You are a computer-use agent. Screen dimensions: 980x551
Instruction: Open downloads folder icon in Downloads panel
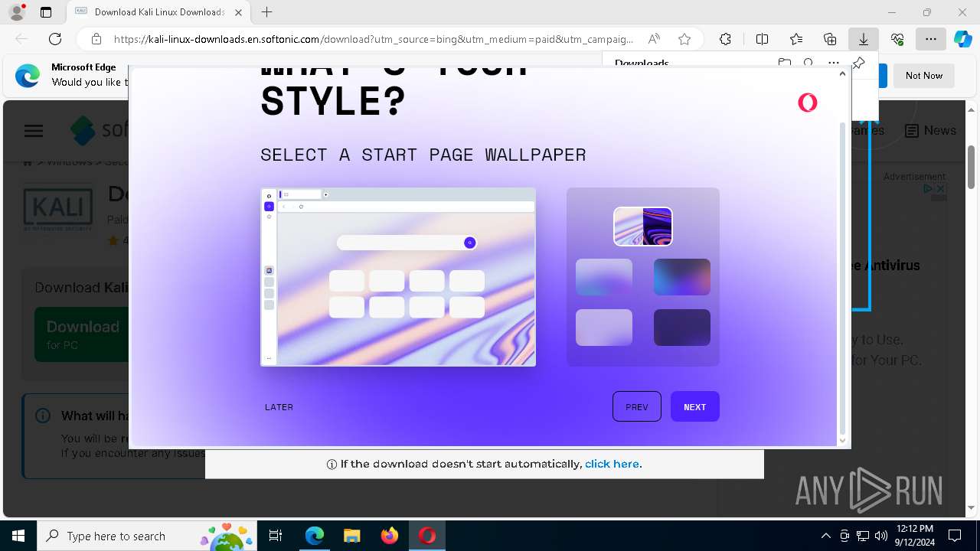pos(784,63)
